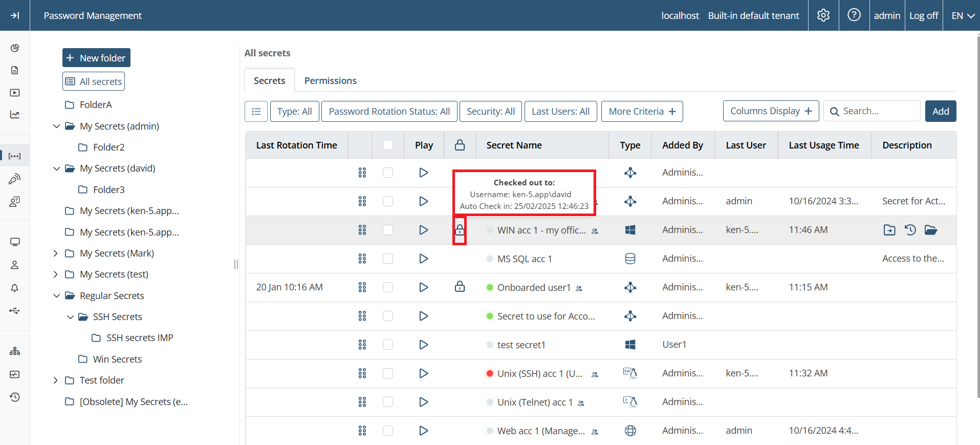The image size is (980, 445).
Task: Click the lock icon on WIN acc 1 row
Action: click(460, 230)
